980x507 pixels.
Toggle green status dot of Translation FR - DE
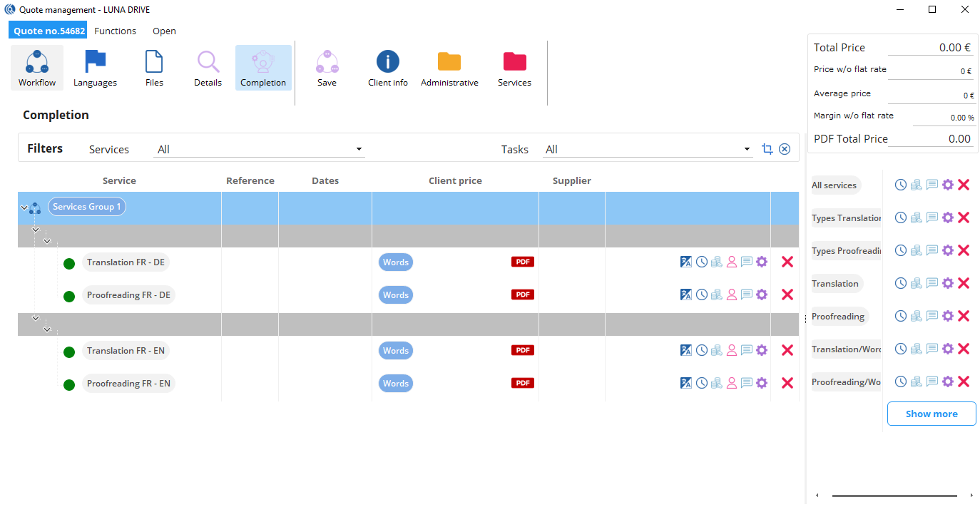69,264
